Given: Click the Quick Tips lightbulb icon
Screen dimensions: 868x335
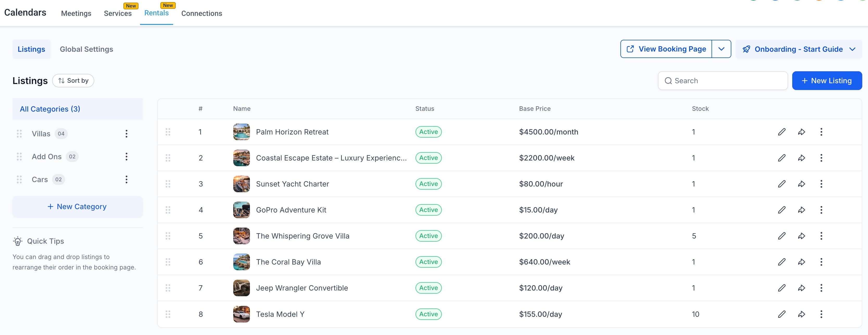Looking at the screenshot, I should tap(17, 241).
